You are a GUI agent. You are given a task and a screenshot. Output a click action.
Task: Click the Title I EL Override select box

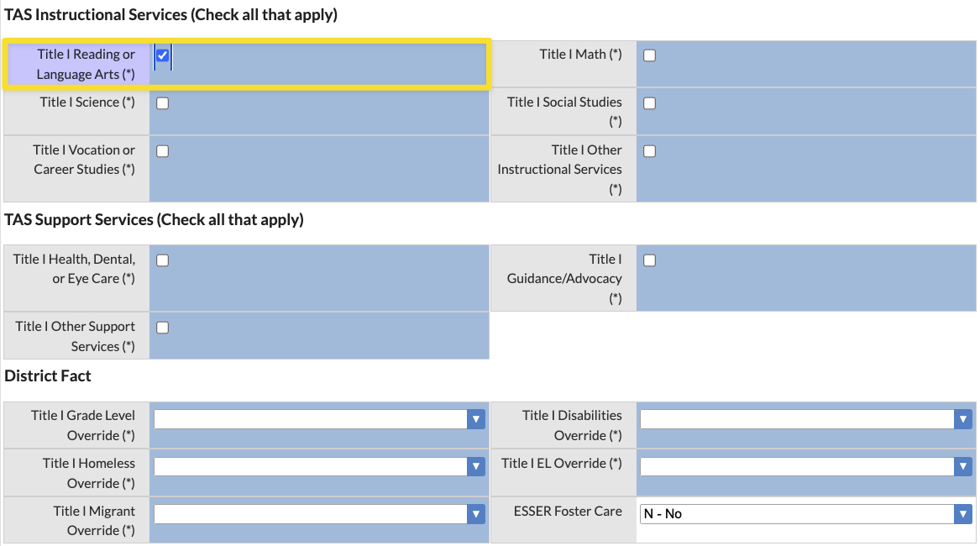(805, 466)
